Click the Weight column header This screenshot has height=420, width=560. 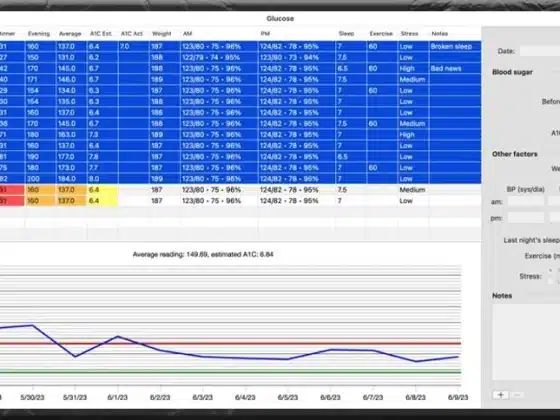coord(161,34)
